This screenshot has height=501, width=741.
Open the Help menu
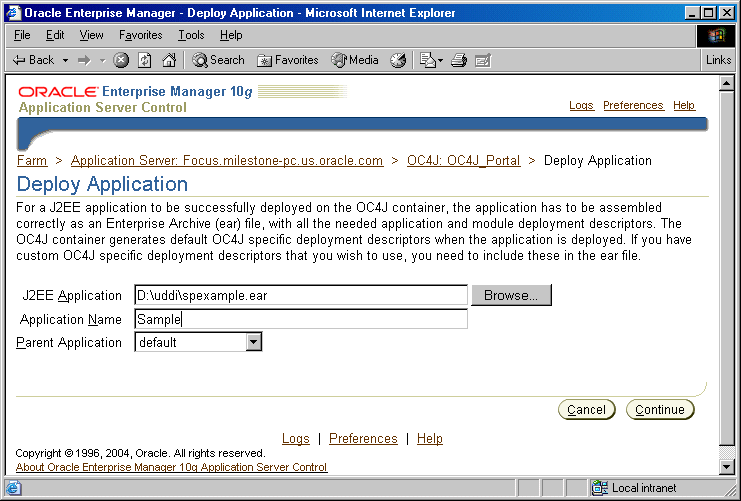231,35
